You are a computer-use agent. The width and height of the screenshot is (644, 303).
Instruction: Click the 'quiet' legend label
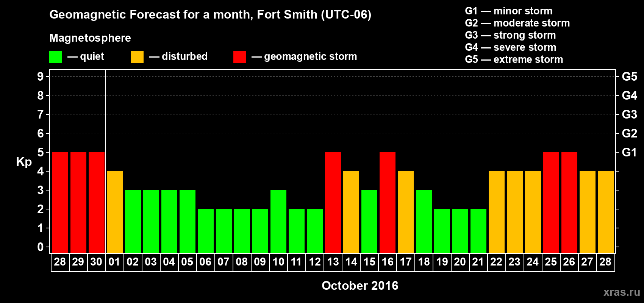pos(92,57)
